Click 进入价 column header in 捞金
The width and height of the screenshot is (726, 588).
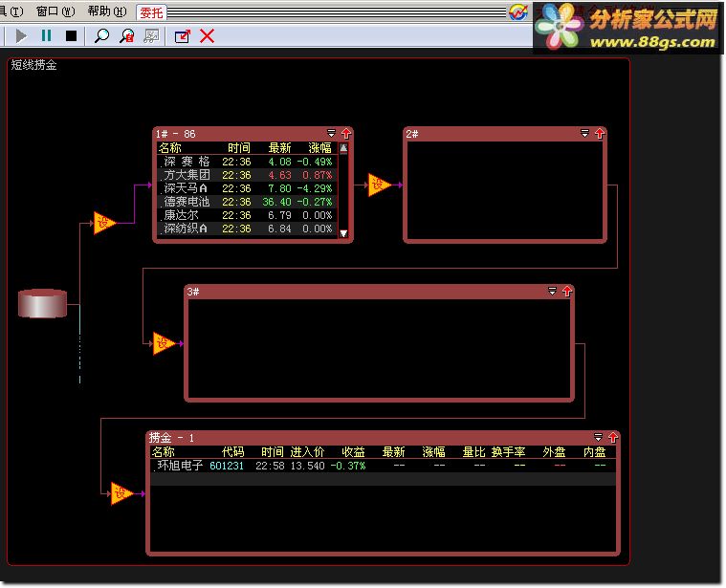[307, 452]
